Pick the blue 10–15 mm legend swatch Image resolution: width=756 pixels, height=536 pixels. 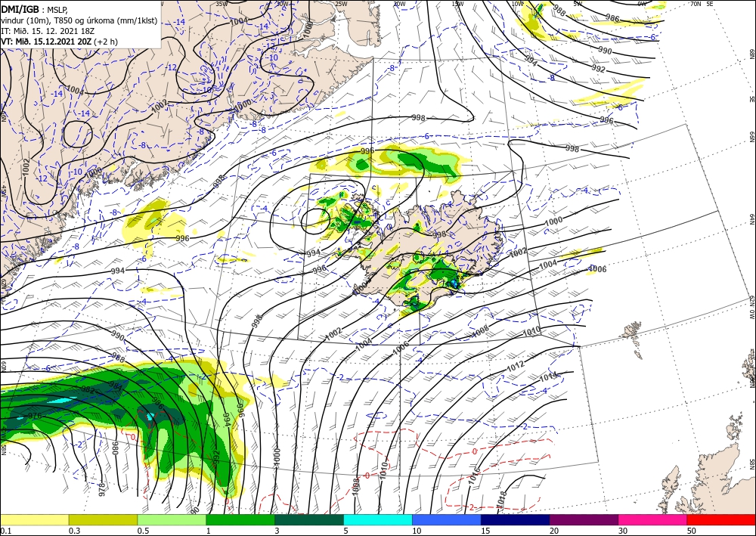447,519
